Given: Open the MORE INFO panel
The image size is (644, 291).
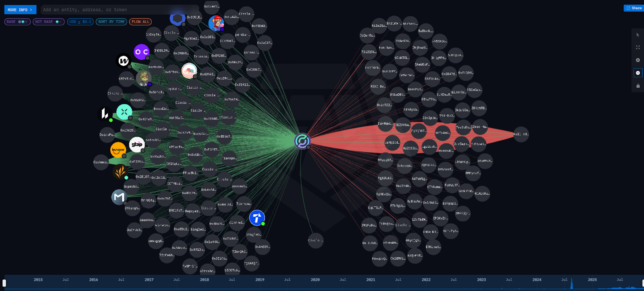Looking at the screenshot, I should [x=20, y=10].
